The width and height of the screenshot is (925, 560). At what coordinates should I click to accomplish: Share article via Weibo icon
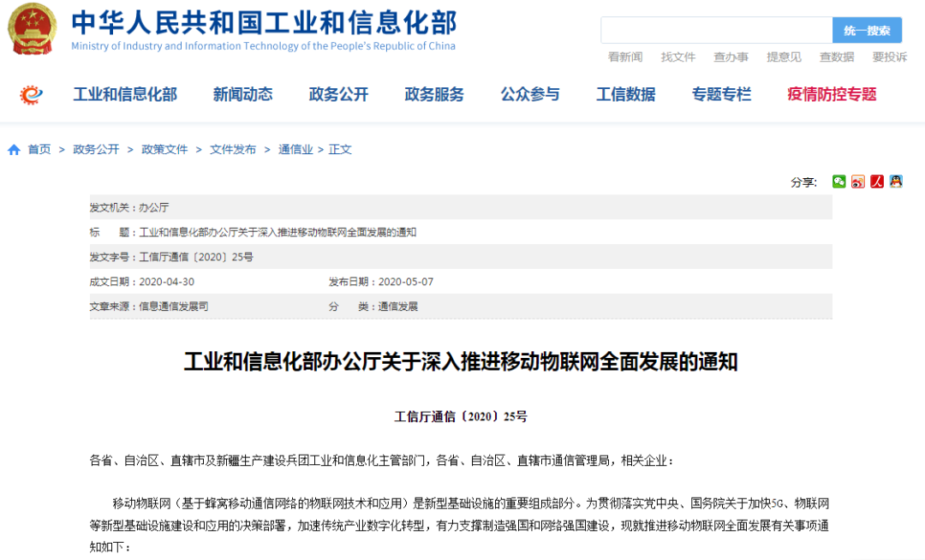click(857, 182)
